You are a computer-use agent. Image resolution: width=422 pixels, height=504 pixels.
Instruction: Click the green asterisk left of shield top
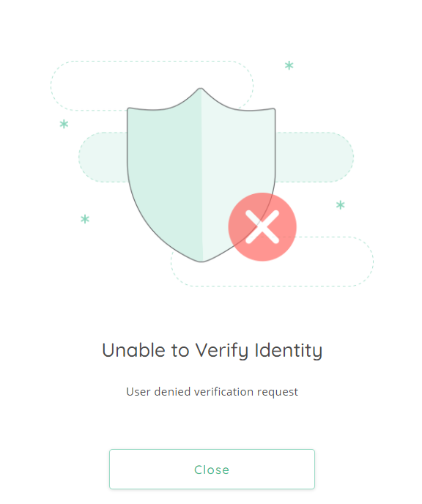[x=64, y=124]
